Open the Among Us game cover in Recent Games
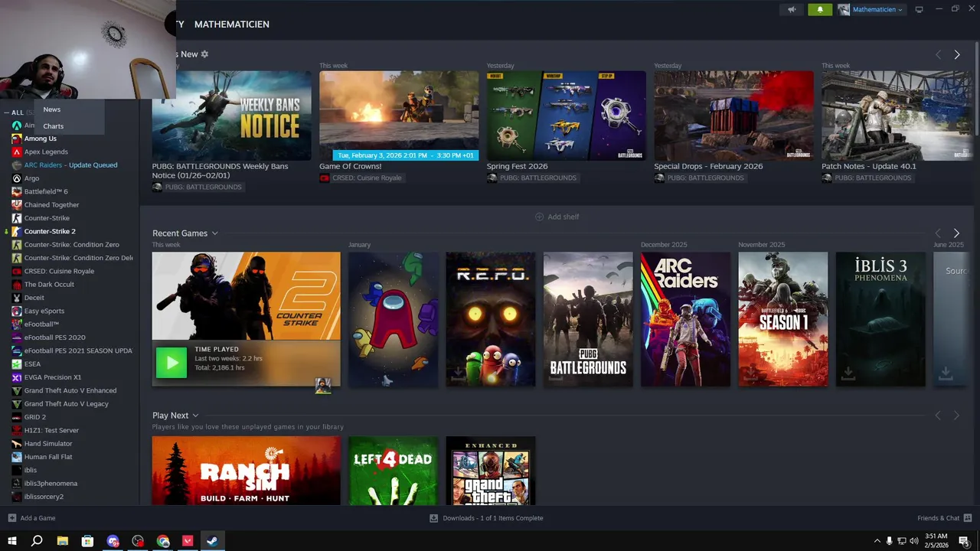The image size is (980, 551). point(394,319)
